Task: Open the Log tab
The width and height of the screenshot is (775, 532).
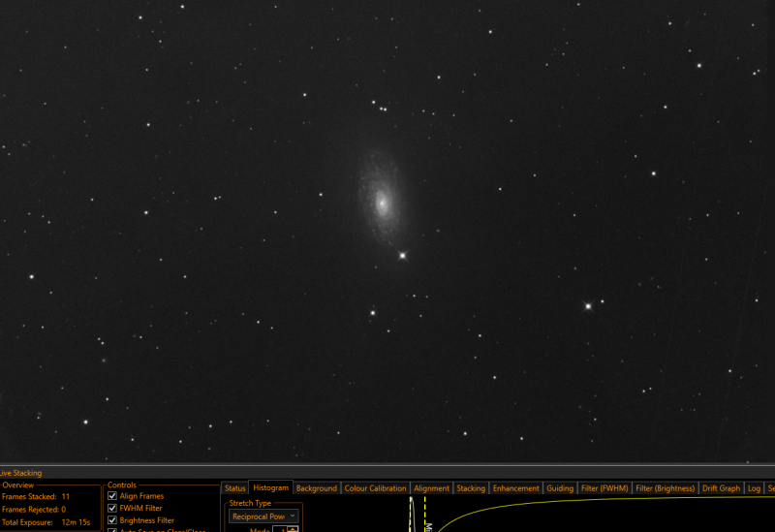Action: 754,488
